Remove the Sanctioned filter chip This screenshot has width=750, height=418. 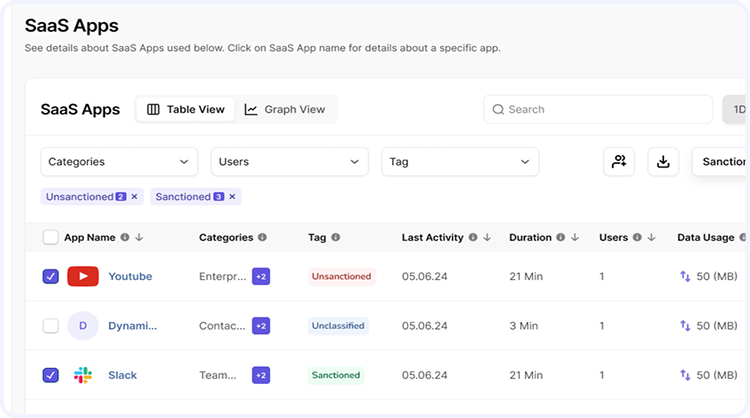coord(232,197)
